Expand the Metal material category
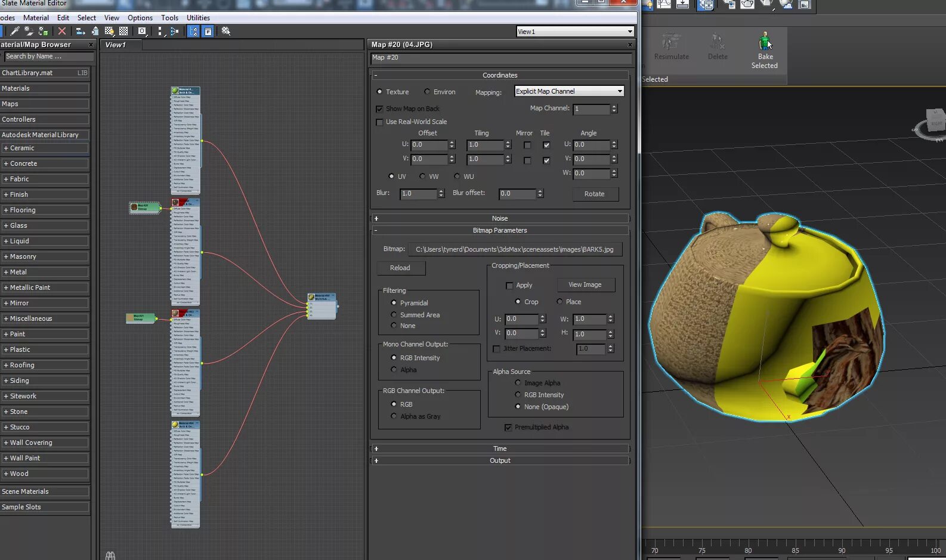Screen dimensions: 946x560 [x=45, y=272]
